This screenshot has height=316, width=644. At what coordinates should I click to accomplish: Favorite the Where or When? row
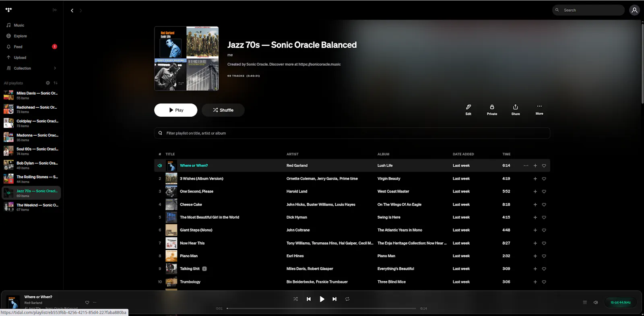pos(544,165)
